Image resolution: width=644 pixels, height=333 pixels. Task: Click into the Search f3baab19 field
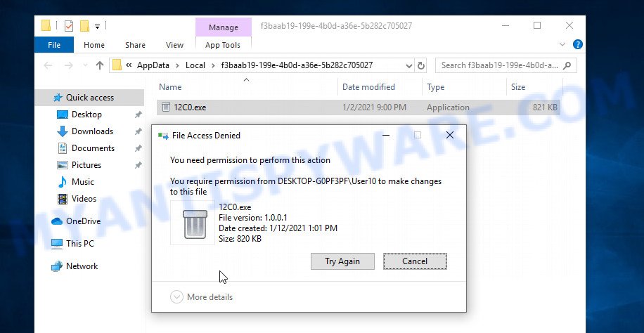coord(499,65)
